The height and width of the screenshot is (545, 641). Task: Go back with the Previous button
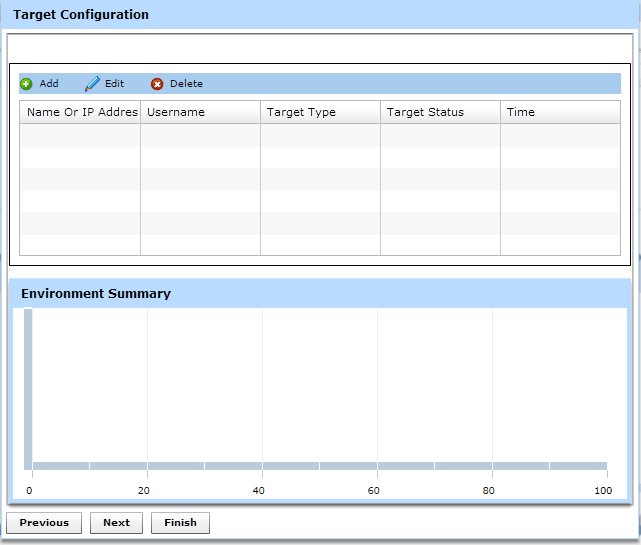pos(44,523)
